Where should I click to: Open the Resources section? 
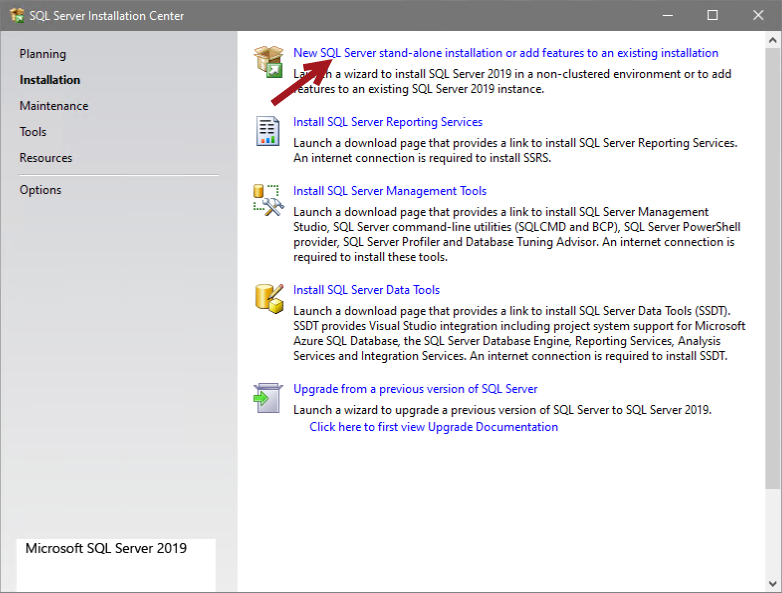tap(46, 158)
